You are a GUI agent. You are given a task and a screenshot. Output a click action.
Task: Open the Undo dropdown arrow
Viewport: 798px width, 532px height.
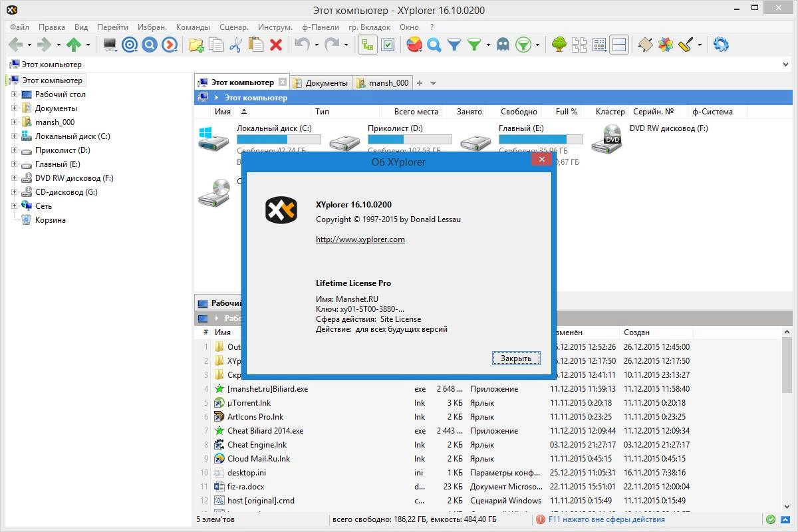click(316, 45)
